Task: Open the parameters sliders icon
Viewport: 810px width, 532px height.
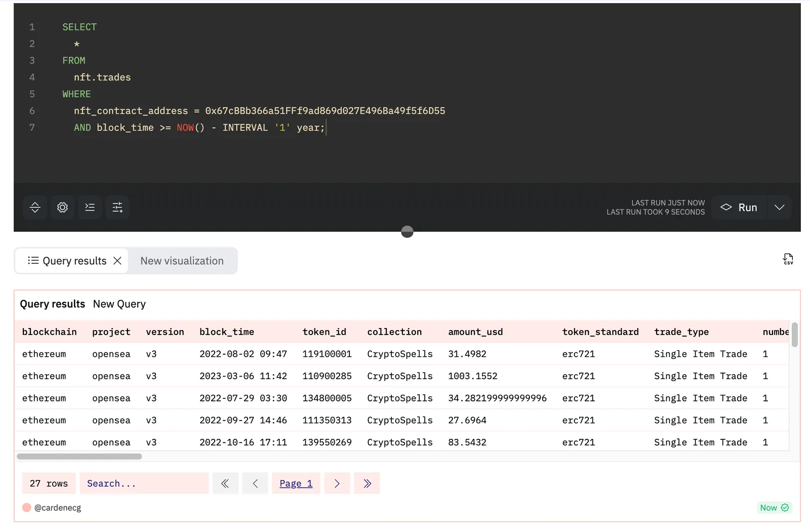Action: click(x=117, y=208)
